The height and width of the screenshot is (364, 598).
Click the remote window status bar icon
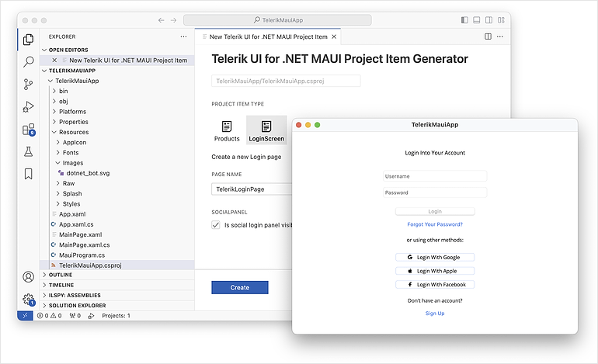click(25, 316)
